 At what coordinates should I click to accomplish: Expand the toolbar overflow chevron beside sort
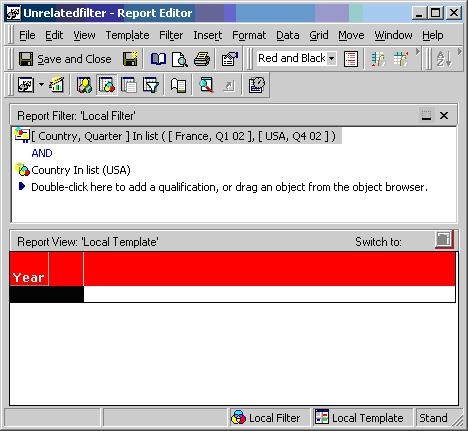[460, 52]
